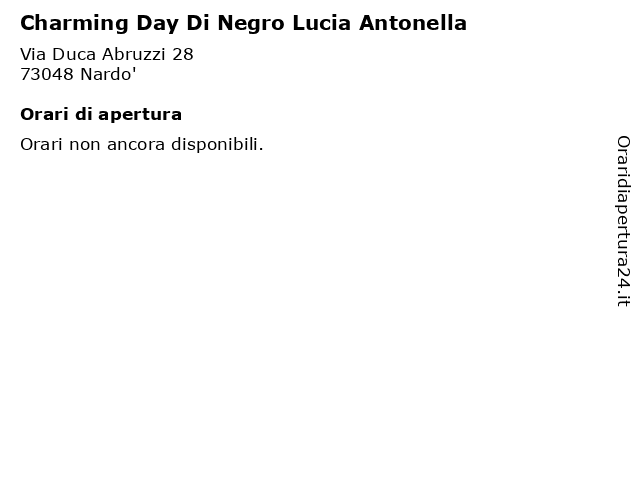
Task: Click the word disponibili in the message
Action: [x=217, y=144]
